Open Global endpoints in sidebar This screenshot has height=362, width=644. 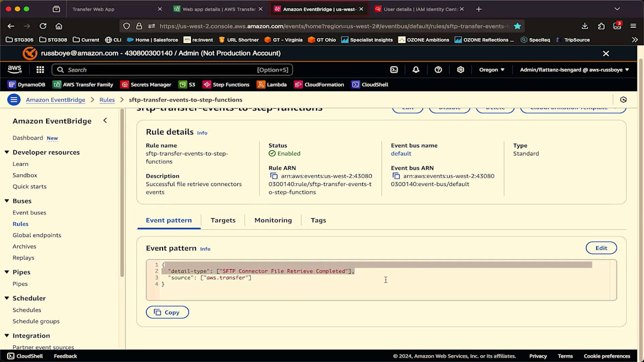tap(37, 235)
